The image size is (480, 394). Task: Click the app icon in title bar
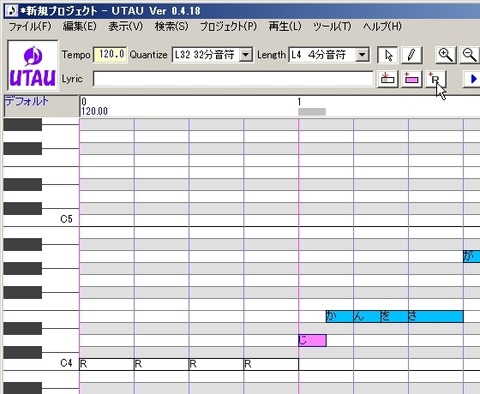coord(11,11)
